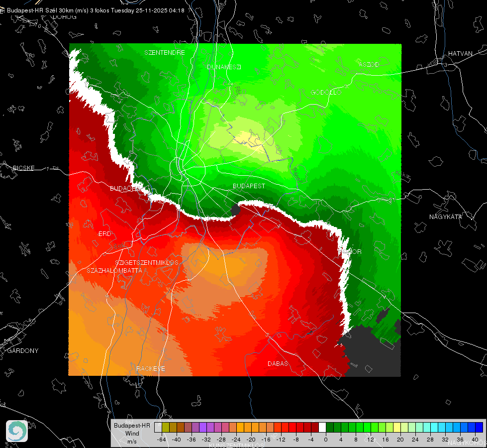Select the dark blue final swatch of legend
This screenshot has height=448, width=487.
coord(479,428)
